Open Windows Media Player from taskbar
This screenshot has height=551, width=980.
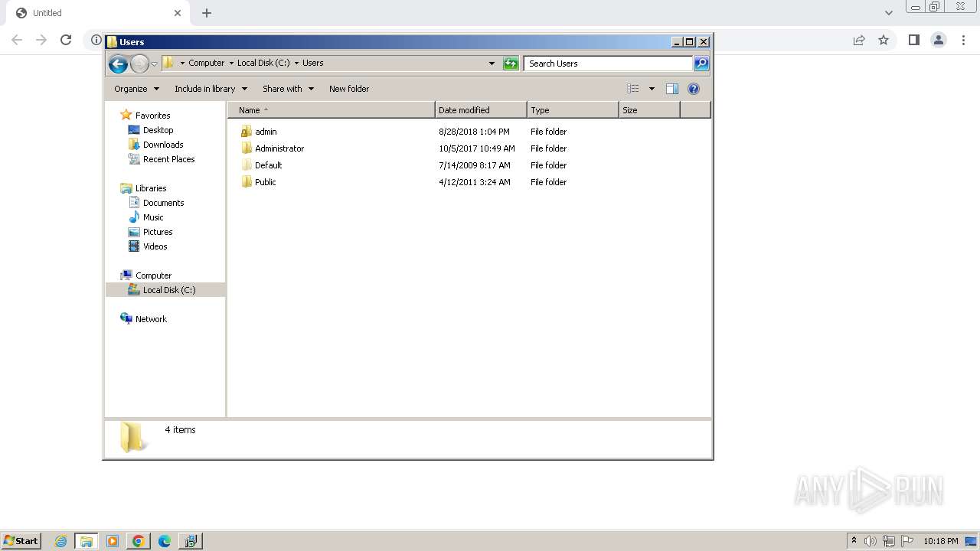[113, 541]
